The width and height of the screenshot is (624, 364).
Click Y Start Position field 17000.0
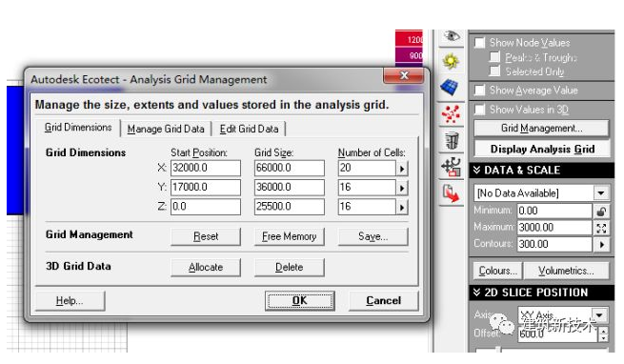click(x=206, y=187)
